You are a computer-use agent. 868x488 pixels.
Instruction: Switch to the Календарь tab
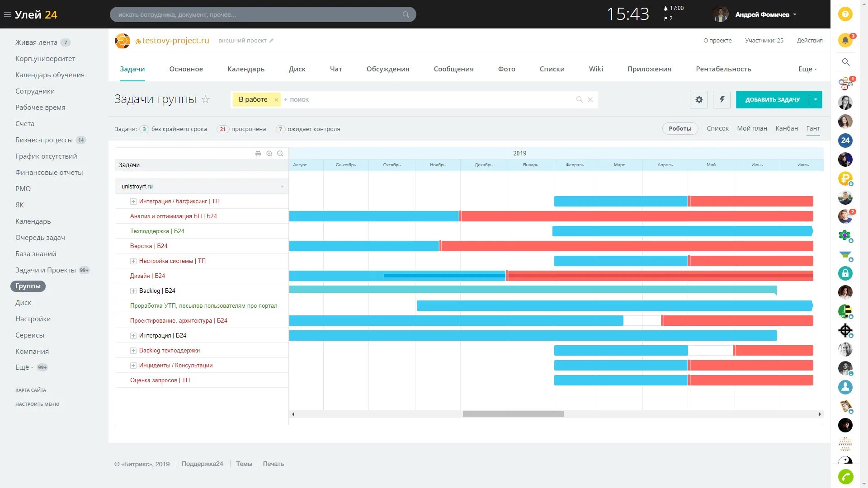click(x=245, y=69)
